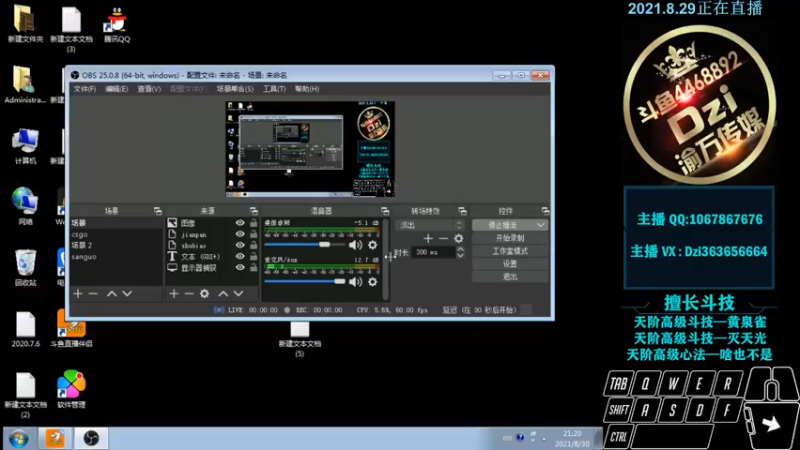Move scene down with down chevron
The height and width of the screenshot is (450, 800).
point(127,293)
